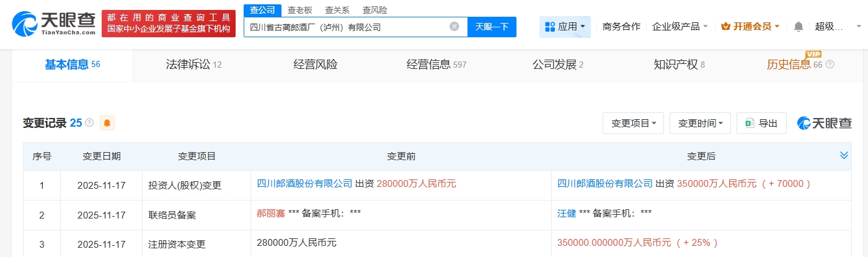
Task: Switch to the 查老板 search tab
Action: tap(300, 10)
